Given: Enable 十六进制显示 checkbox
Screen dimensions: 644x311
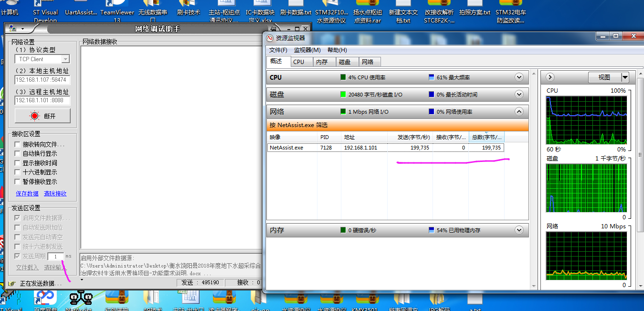Looking at the screenshot, I should pyautogui.click(x=18, y=172).
